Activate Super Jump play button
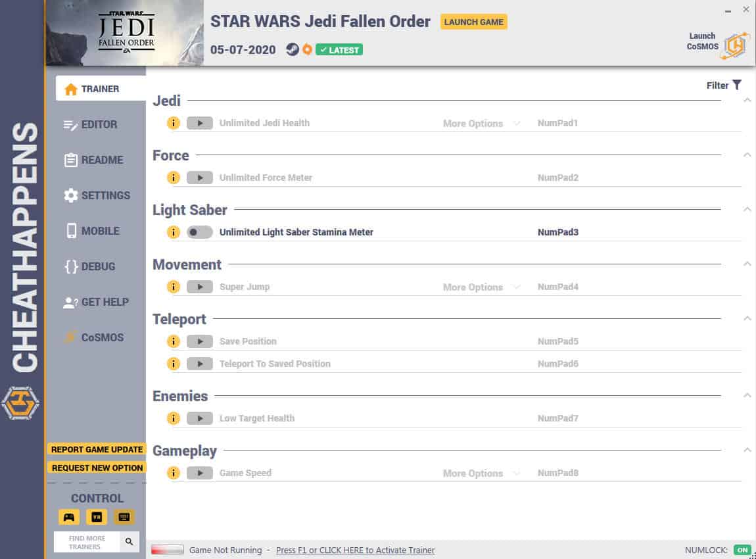Screen dimensions: 756x559 tap(200, 287)
